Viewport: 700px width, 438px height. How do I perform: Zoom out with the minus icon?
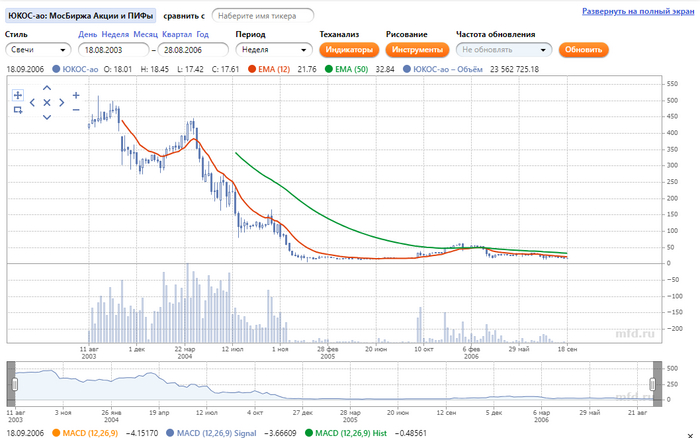click(76, 109)
